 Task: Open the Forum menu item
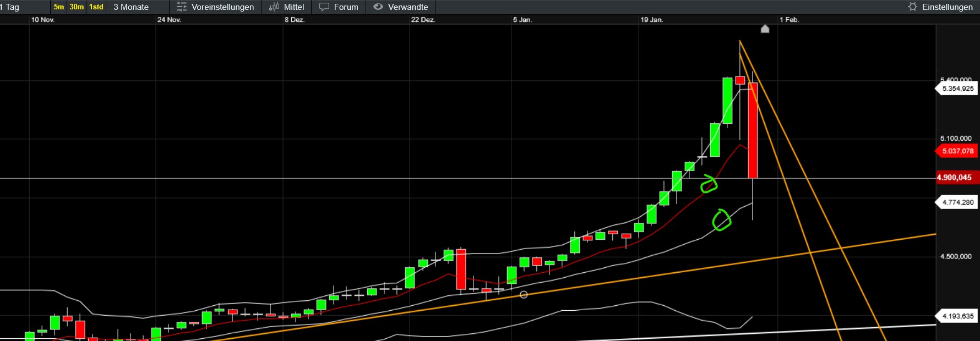coord(346,7)
